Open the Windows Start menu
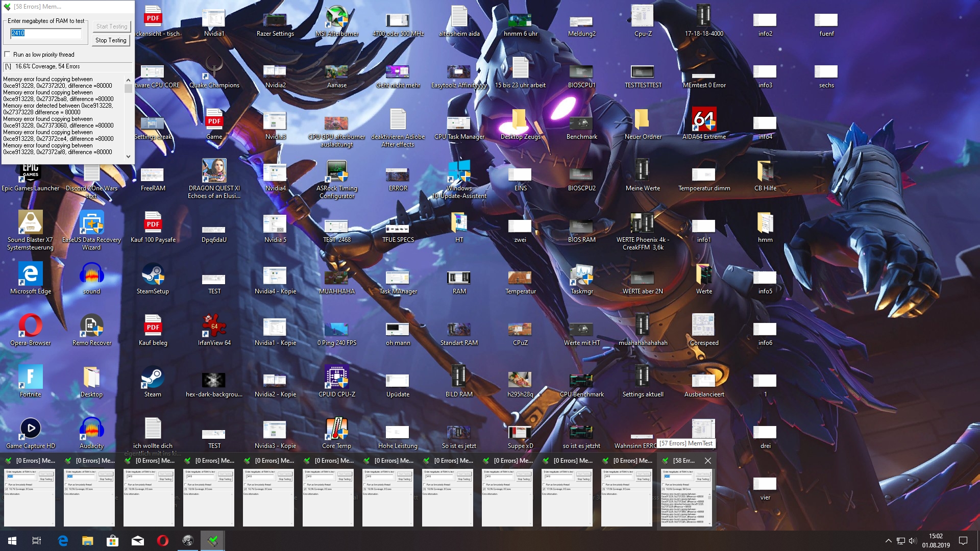Viewport: 980px width, 551px height. (12, 541)
